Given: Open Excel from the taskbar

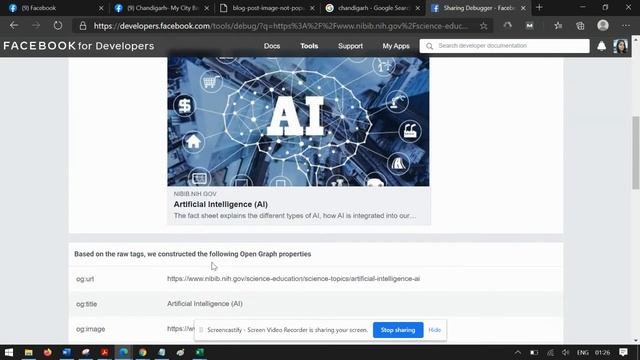Looking at the screenshot, I should click(200, 352).
